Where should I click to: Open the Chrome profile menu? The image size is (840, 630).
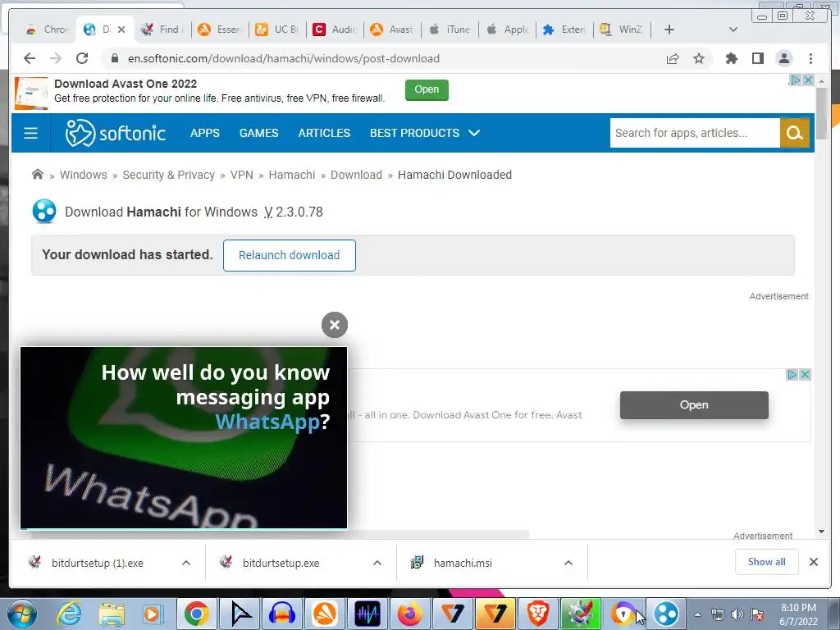pyautogui.click(x=783, y=58)
